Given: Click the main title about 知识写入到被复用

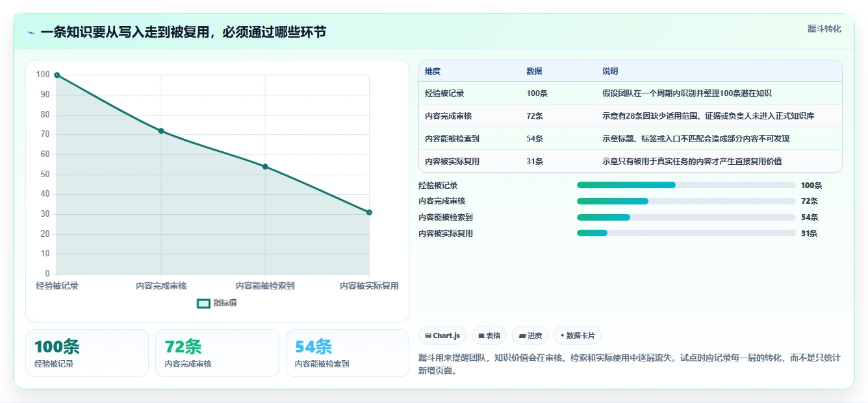Looking at the screenshot, I should click(x=183, y=32).
